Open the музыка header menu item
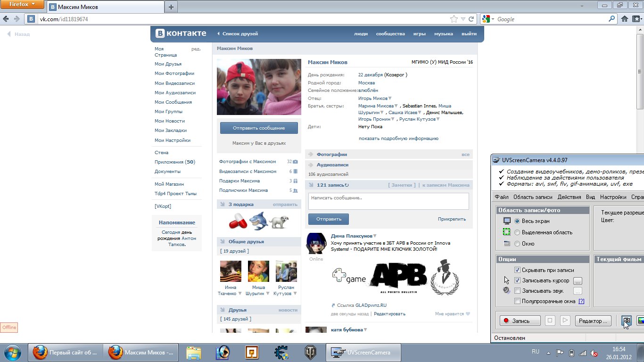 [x=443, y=34]
